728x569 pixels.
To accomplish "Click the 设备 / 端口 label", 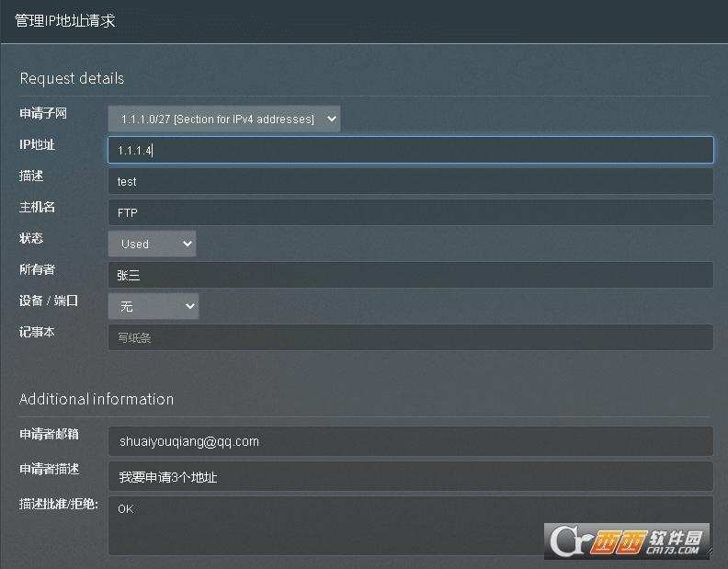I will click(x=49, y=301).
